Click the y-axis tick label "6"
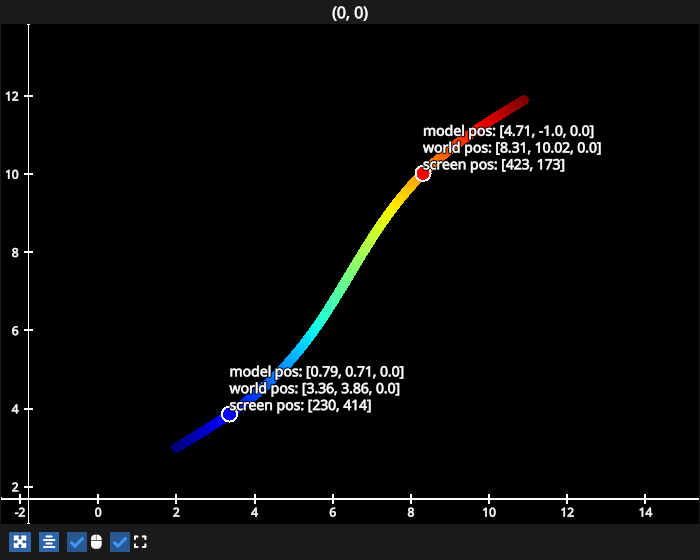Viewport: 700px width, 560px height. point(15,330)
